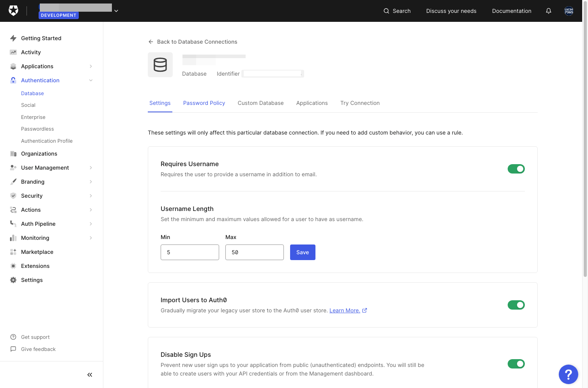Open the tenant switcher dropdown arrow
Image resolution: width=588 pixels, height=388 pixels.
[x=116, y=11]
